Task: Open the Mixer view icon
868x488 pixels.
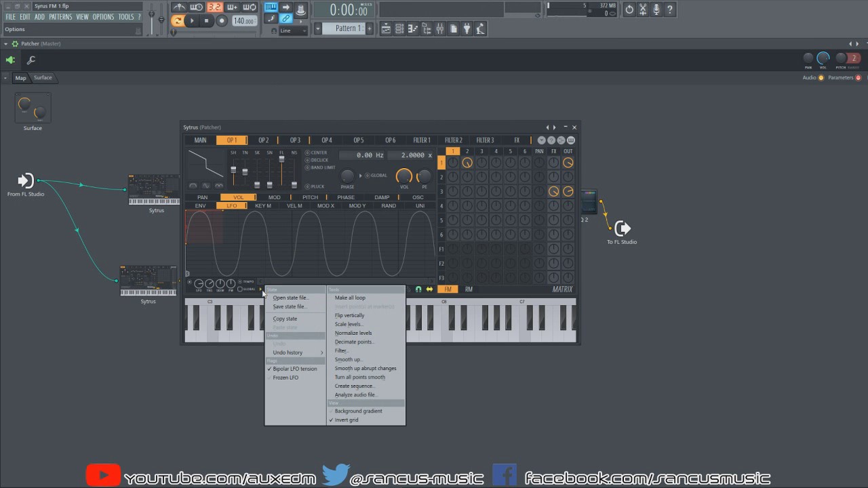Action: click(440, 28)
